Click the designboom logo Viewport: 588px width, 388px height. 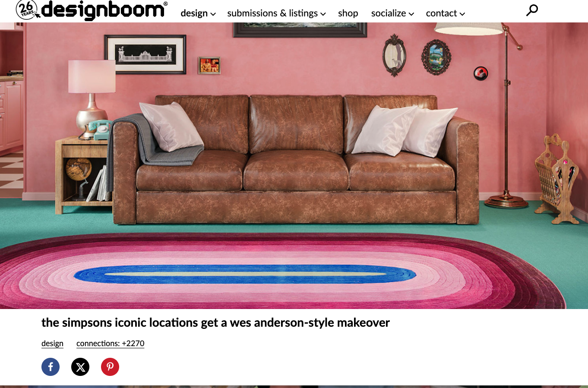tap(104, 10)
